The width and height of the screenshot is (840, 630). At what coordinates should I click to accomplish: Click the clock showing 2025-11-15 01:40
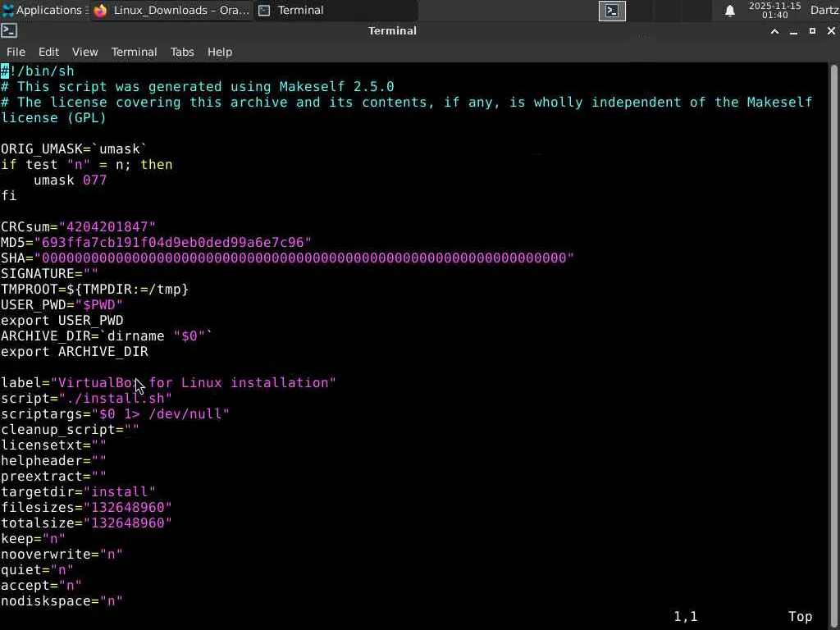tap(774, 10)
